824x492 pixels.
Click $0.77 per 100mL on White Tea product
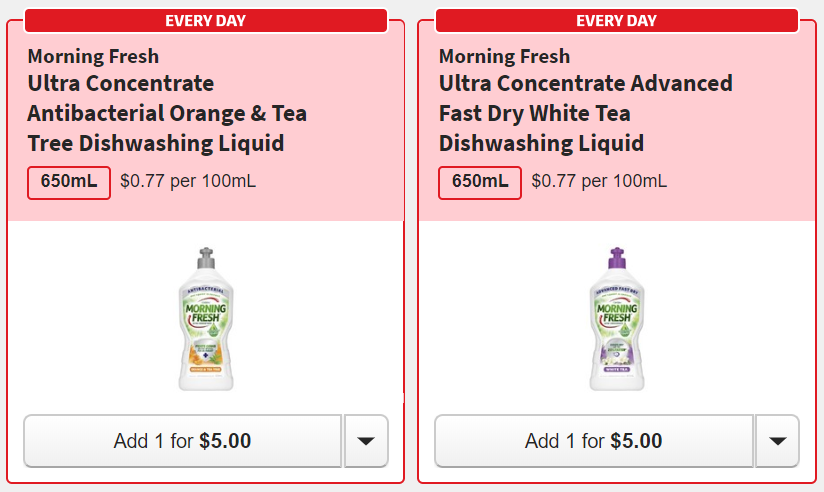point(599,182)
